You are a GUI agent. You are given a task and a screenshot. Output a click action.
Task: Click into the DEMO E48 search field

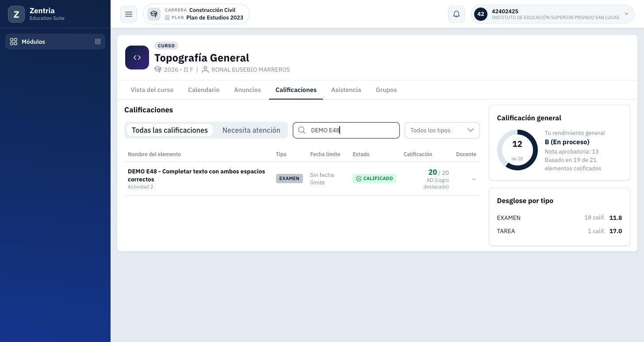point(346,130)
